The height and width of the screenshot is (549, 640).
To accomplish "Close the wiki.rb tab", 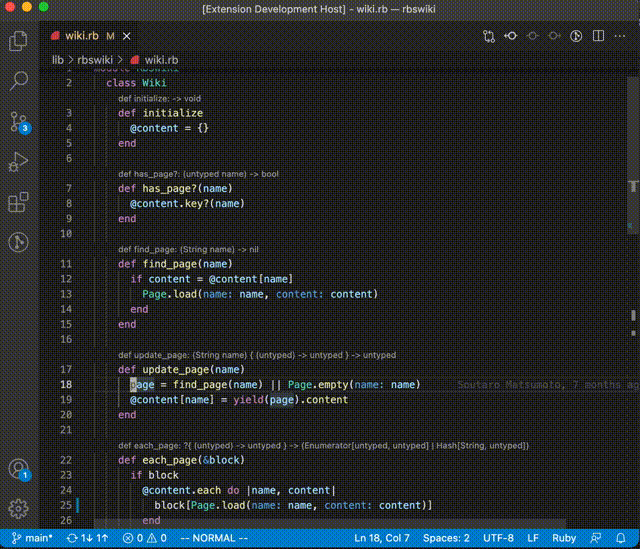I will click(x=127, y=36).
